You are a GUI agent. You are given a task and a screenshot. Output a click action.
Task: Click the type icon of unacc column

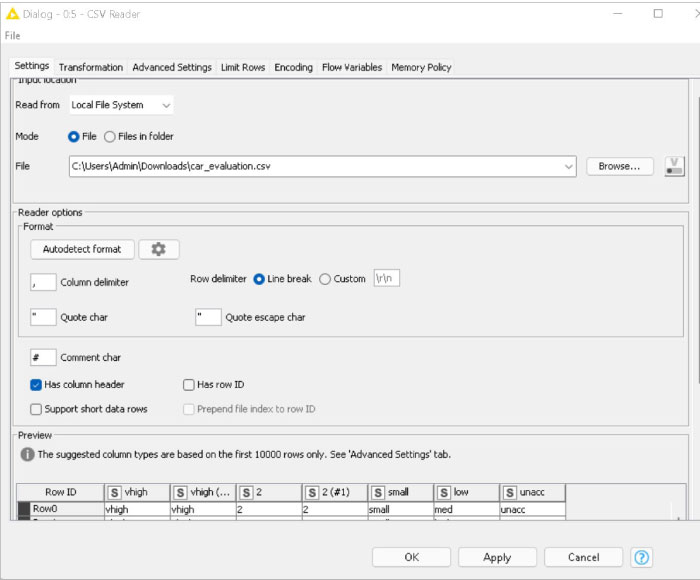coord(510,492)
